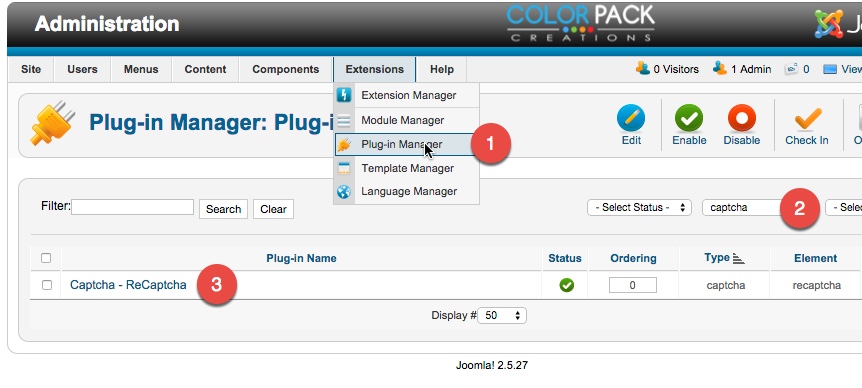This screenshot has height=388, width=862.
Task: Click the Extensions menu tab
Action: (x=374, y=69)
